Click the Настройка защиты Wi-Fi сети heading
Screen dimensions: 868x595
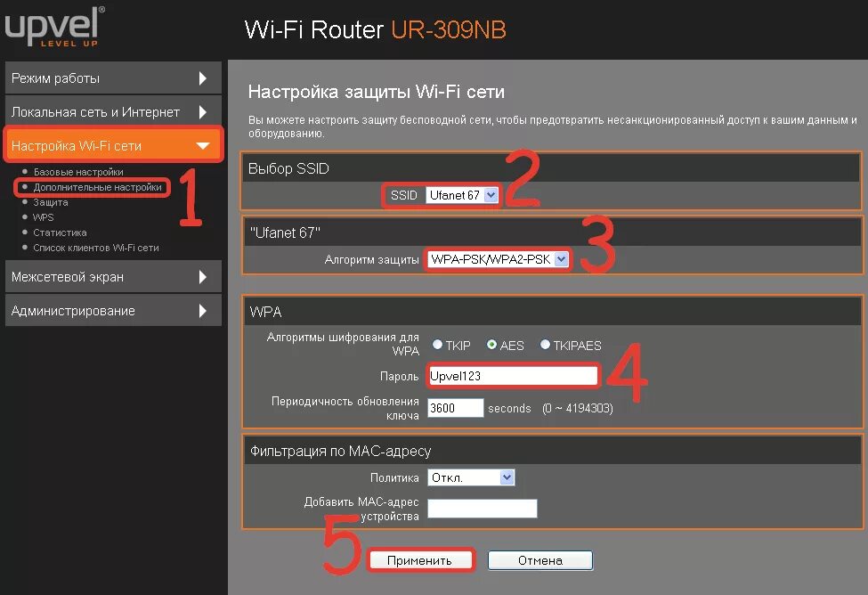(x=377, y=92)
